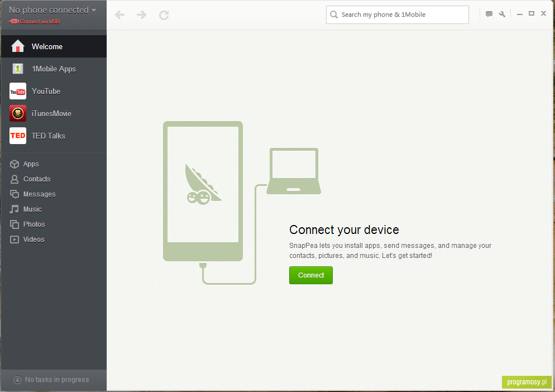Viewport: 555px width, 392px height.
Task: Click the Messages chat bubbles icon
Action: point(15,194)
